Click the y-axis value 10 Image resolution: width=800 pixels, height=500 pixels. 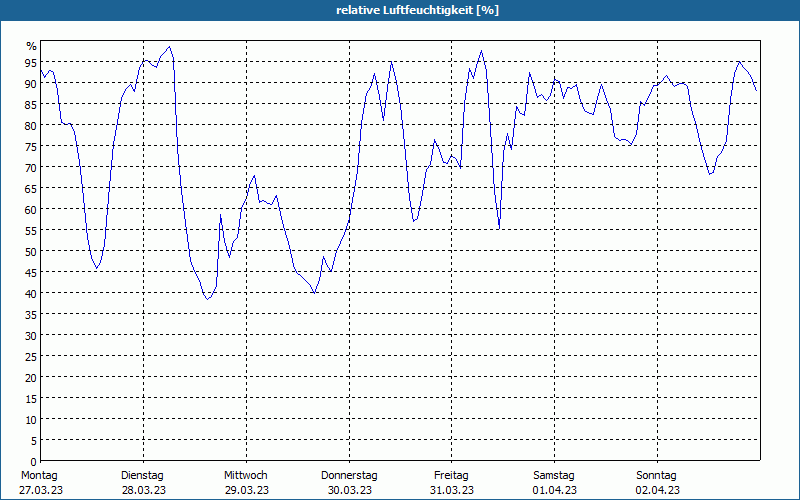(31, 419)
